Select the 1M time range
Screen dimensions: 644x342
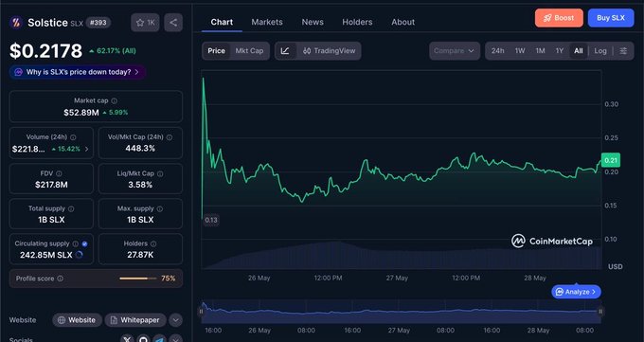pyautogui.click(x=540, y=51)
